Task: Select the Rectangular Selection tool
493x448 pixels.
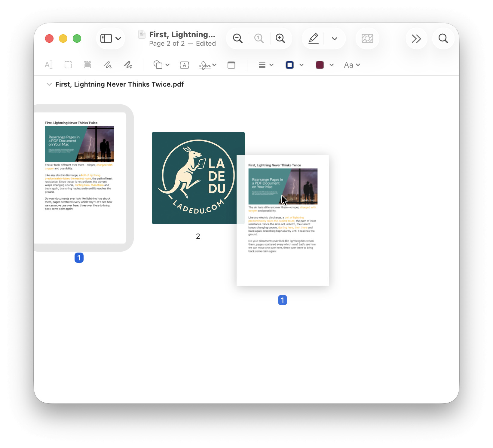Action: click(x=68, y=65)
